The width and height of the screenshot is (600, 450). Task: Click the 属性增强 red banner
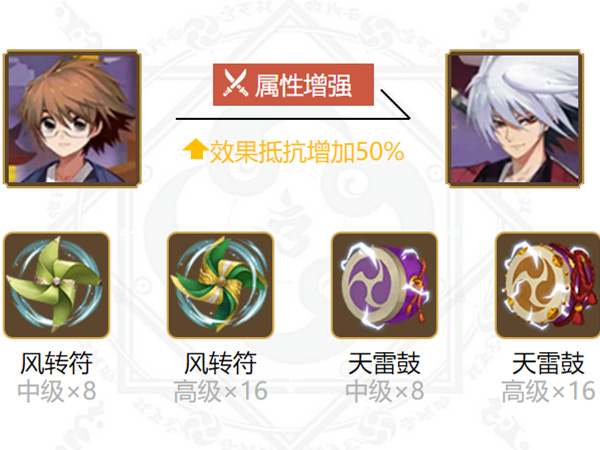(293, 85)
